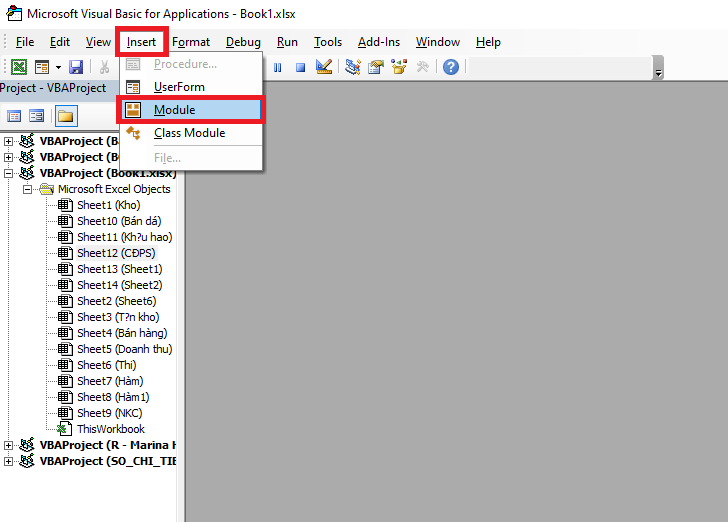The width and height of the screenshot is (728, 522).
Task: Choose Module from the Insert menu
Action: click(x=191, y=110)
